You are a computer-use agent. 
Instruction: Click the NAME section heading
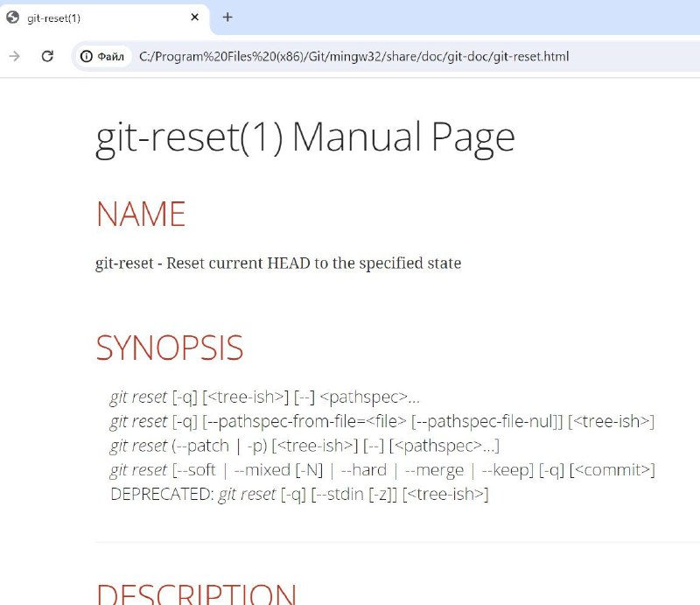point(141,214)
